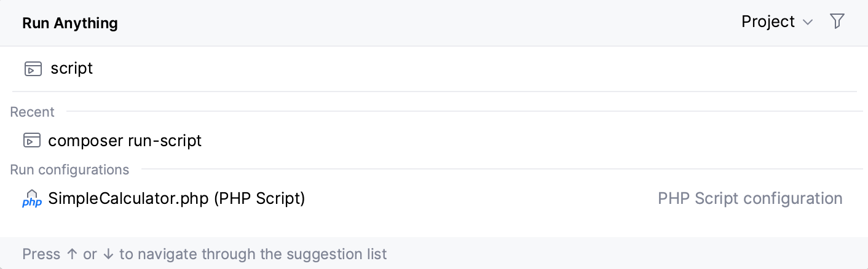Click the up arrow glyph in the footer hint

coord(72,254)
